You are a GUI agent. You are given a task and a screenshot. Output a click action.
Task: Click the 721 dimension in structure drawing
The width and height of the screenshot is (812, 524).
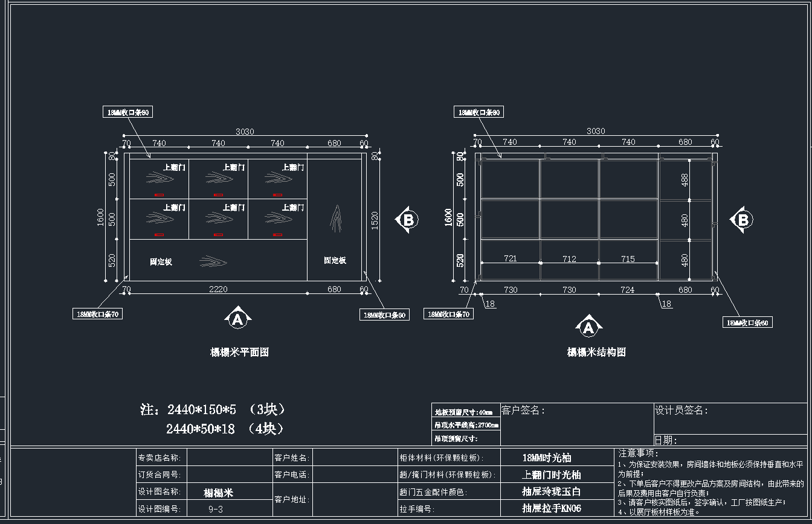click(511, 259)
